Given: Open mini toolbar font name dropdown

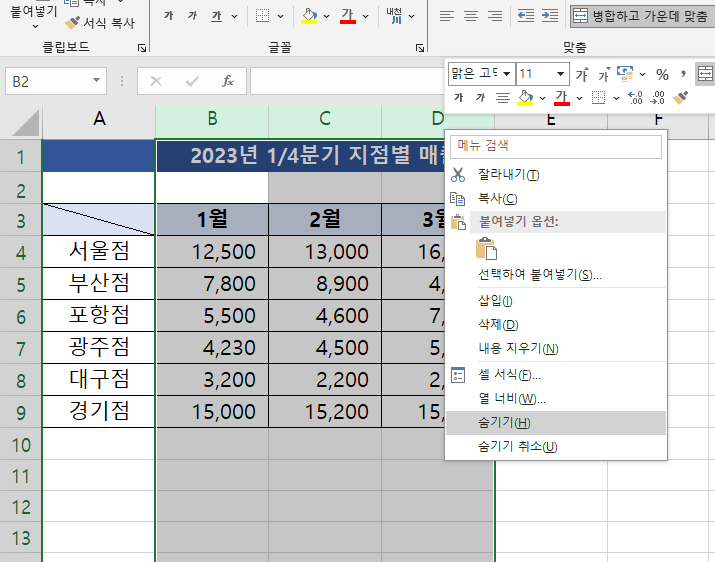Looking at the screenshot, I should pos(507,74).
